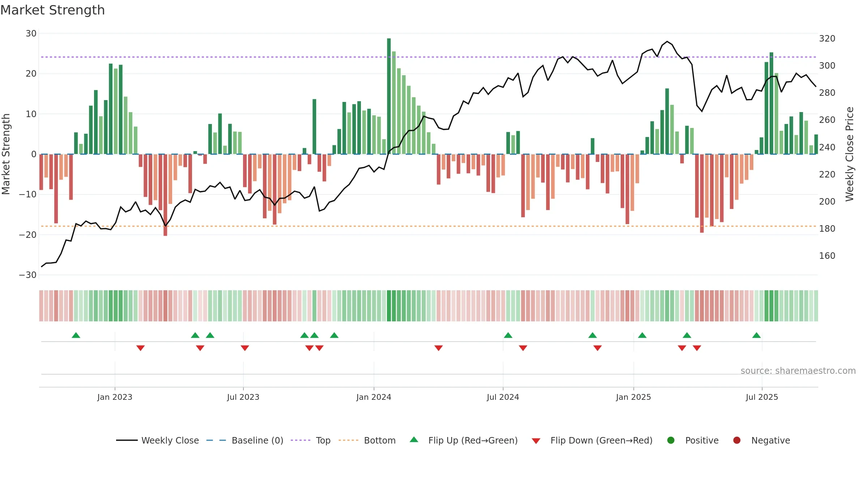Click the Weekly Close Price right axis title
This screenshot has height=488, width=868.
coord(850,154)
